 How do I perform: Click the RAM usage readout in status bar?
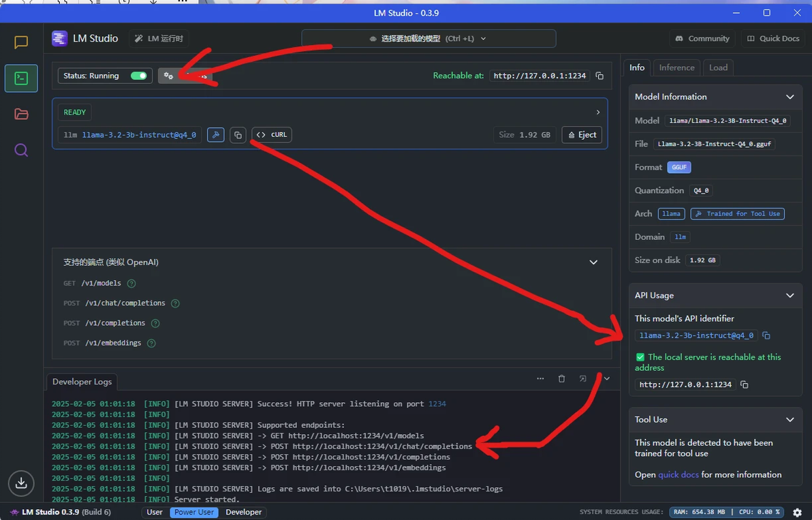pos(699,513)
